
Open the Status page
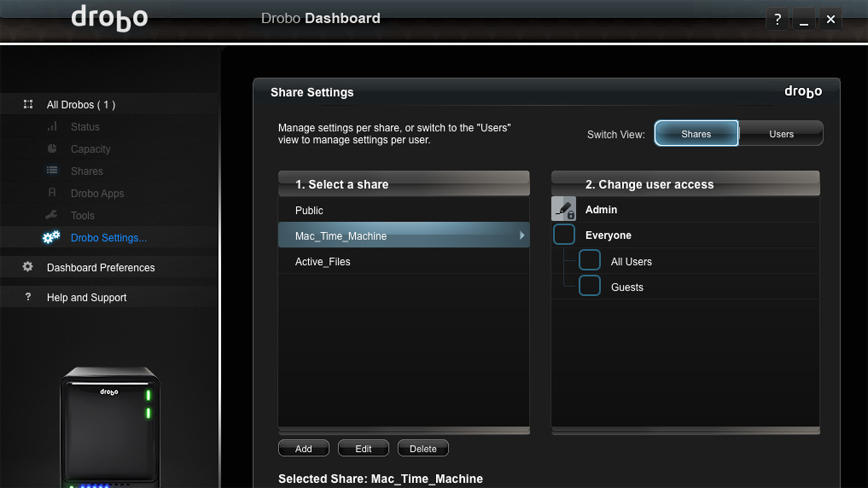85,127
